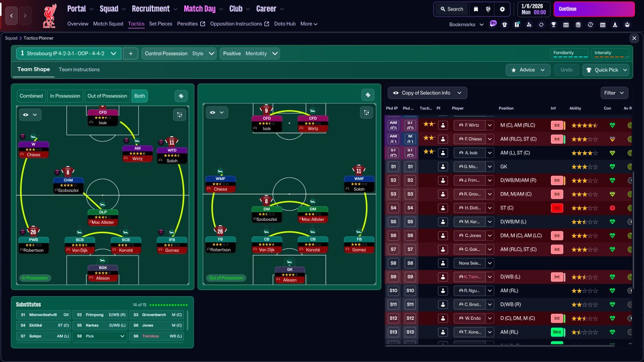
Task: Click the substitutes count progress dots
Action: (x=169, y=305)
